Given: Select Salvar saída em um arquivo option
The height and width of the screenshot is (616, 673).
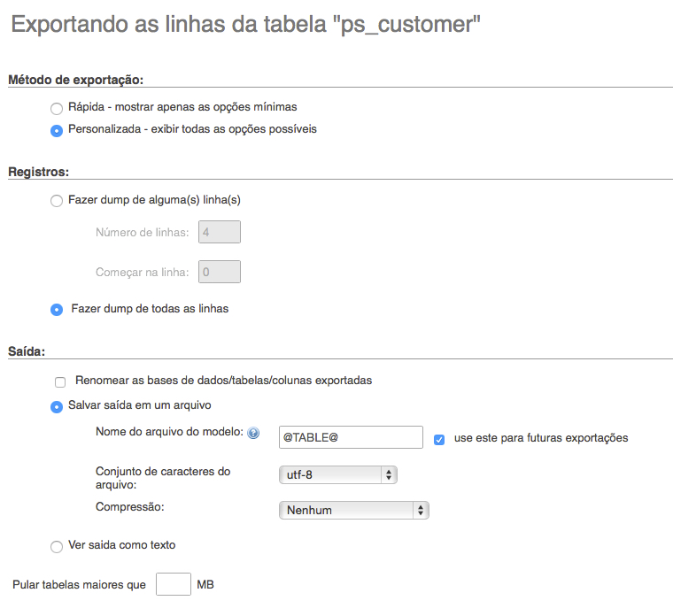Looking at the screenshot, I should point(57,406).
